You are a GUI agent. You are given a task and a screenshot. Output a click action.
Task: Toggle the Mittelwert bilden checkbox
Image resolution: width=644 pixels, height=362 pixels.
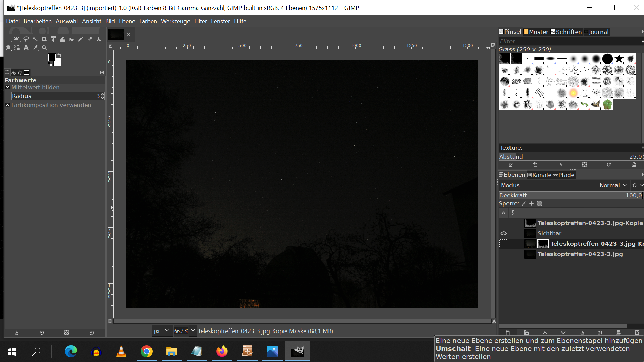coord(7,87)
